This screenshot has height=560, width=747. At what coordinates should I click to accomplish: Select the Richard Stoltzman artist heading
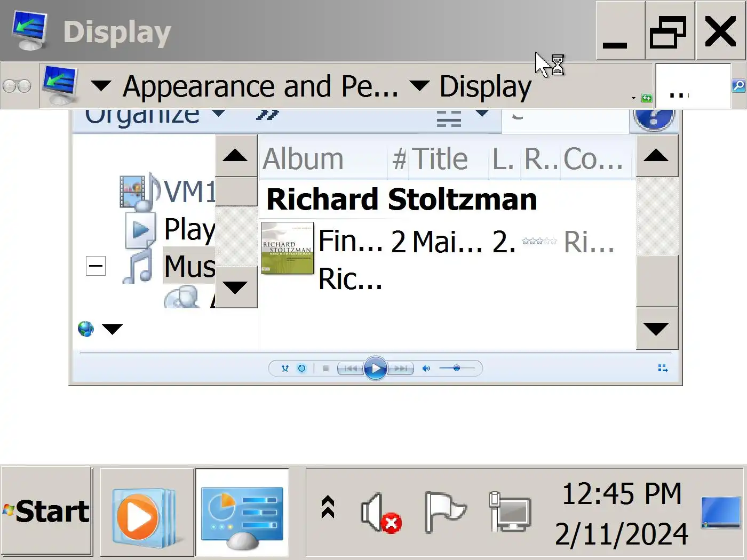coord(402,199)
